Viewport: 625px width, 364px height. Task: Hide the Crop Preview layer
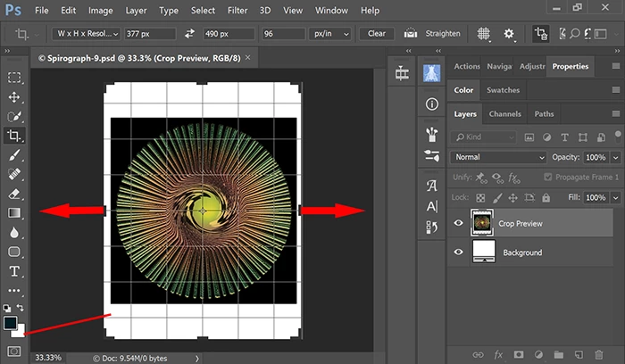[x=458, y=223]
